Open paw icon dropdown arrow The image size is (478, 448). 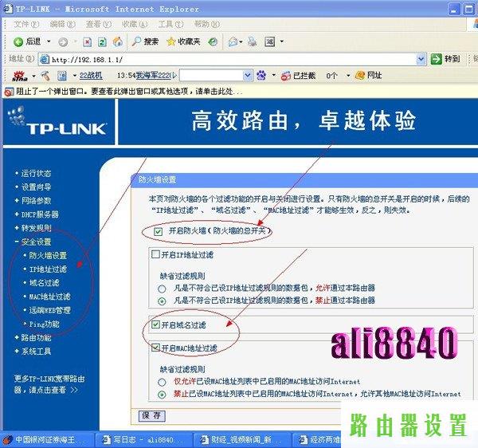pos(273,75)
